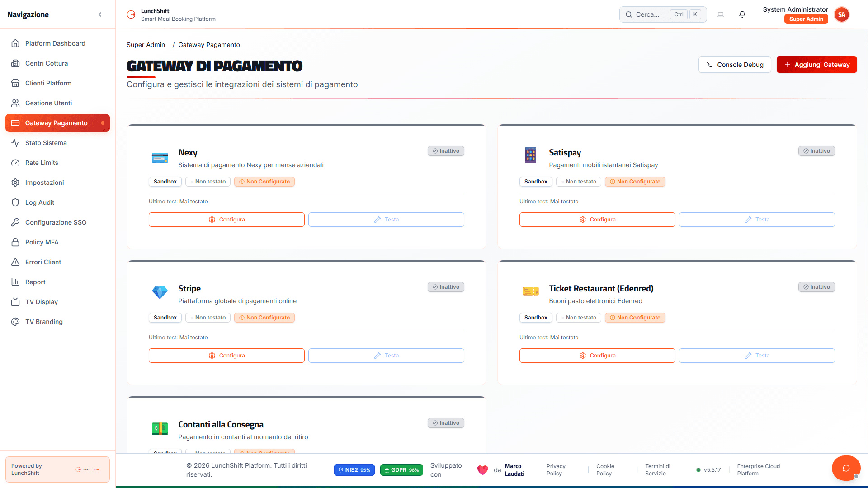868x488 pixels.
Task: Click the SA user avatar
Action: [x=841, y=14]
